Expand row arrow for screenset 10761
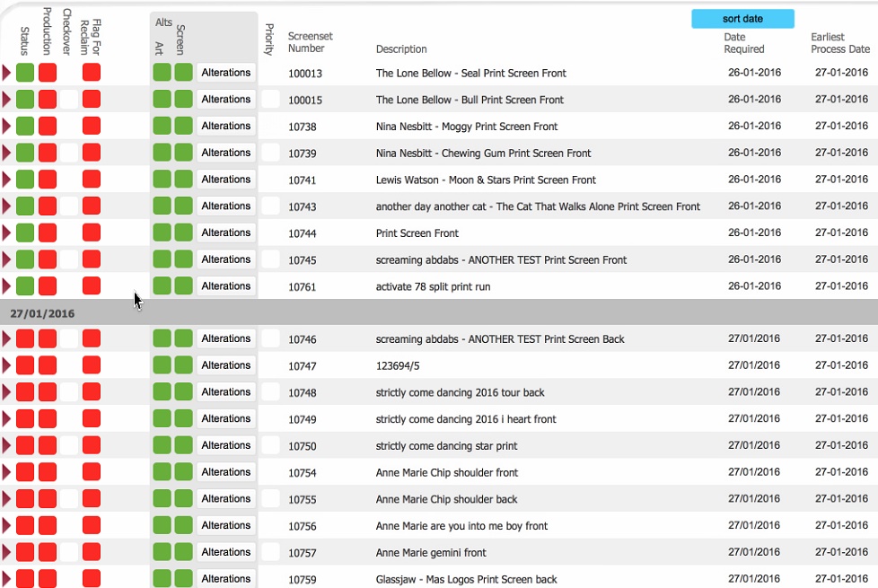 tap(7, 286)
